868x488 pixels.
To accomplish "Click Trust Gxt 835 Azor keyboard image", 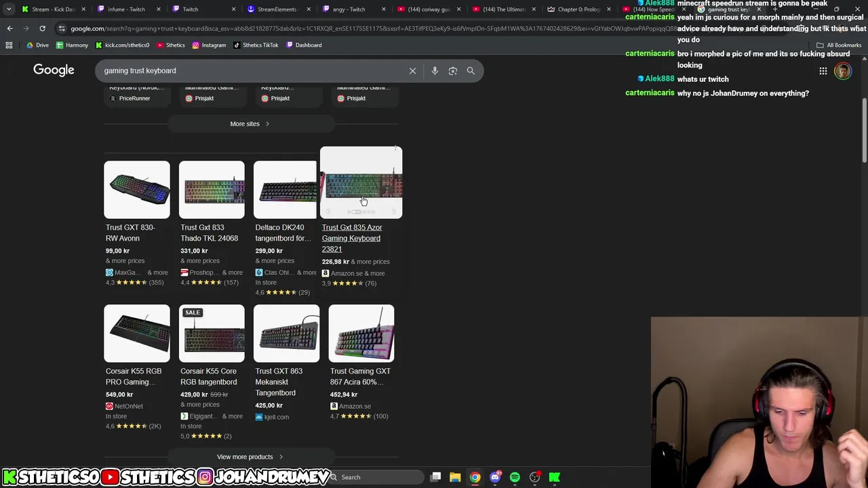I will pyautogui.click(x=361, y=182).
